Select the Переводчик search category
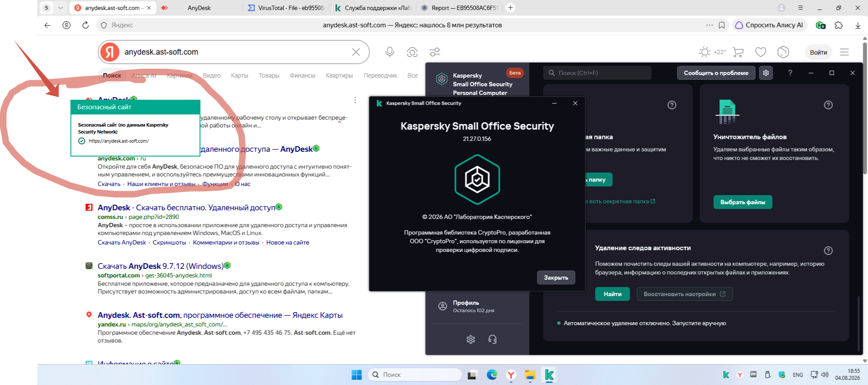The image size is (868, 385). coord(380,75)
